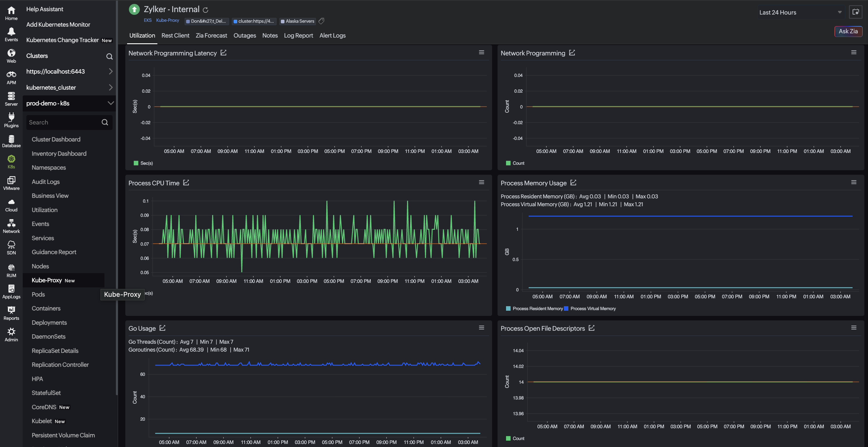The image size is (868, 447).
Task: Open the Last 24 Hours time dropdown
Action: point(801,12)
